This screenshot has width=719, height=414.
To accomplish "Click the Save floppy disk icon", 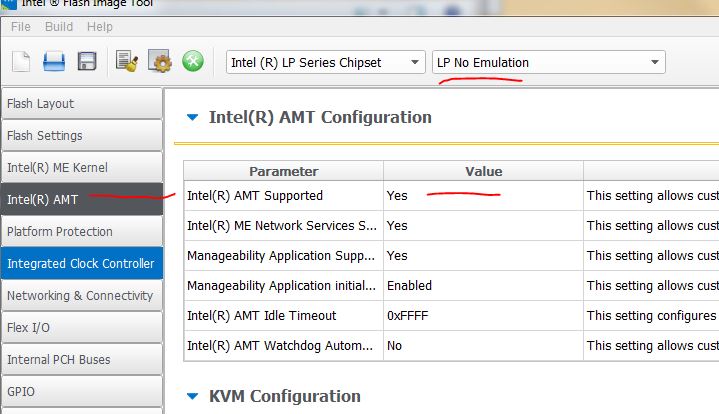I will (x=87, y=61).
